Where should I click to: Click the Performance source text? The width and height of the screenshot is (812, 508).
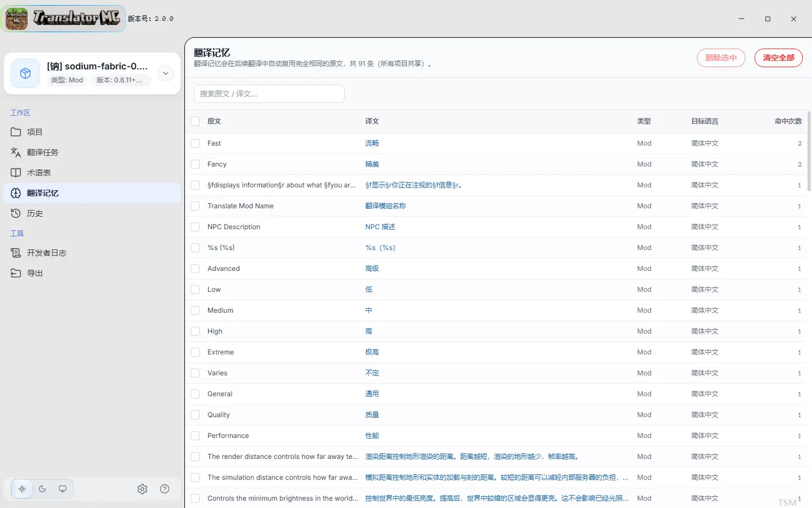click(228, 436)
